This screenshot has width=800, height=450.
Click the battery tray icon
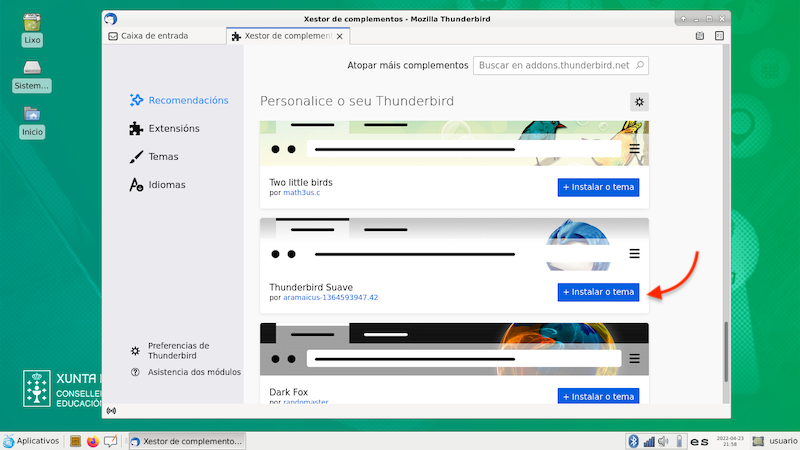click(x=679, y=441)
